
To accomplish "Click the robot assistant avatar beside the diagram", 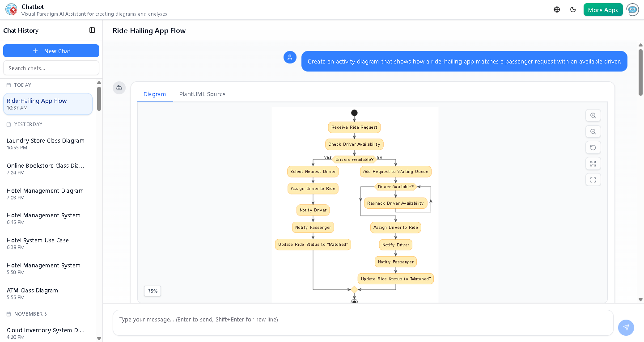I will click(x=119, y=88).
